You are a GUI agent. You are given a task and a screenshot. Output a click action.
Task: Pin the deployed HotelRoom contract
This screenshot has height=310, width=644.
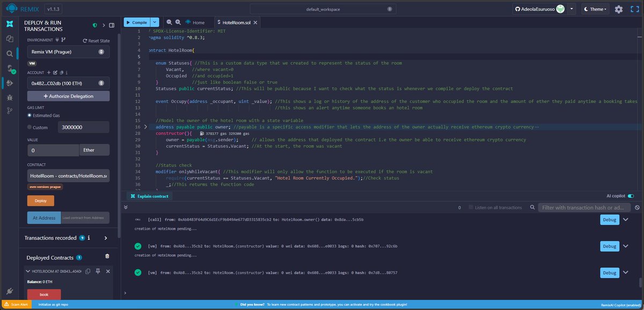point(97,271)
